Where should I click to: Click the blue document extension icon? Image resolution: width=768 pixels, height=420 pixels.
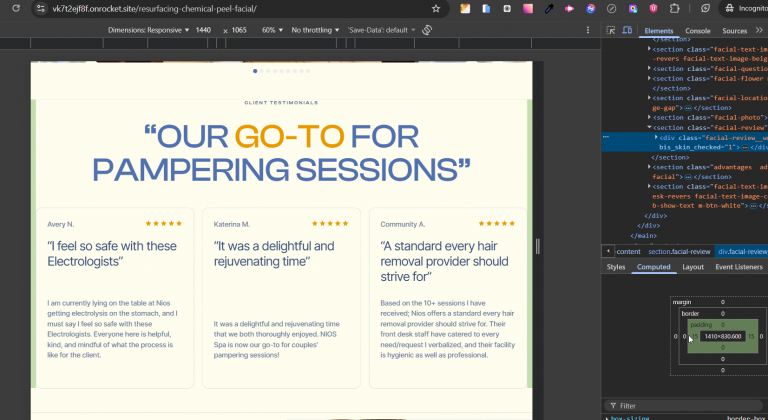(x=486, y=8)
